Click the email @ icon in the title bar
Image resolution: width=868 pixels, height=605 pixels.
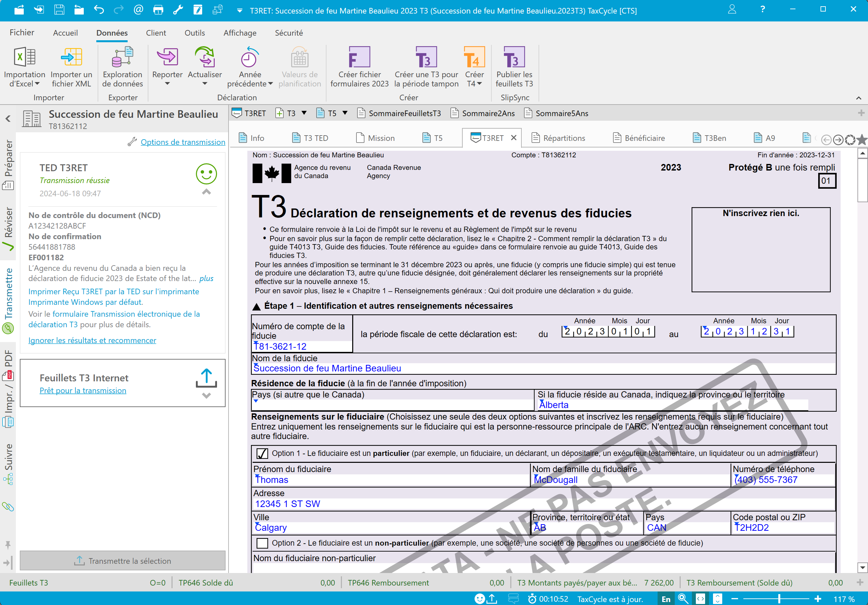tap(139, 10)
